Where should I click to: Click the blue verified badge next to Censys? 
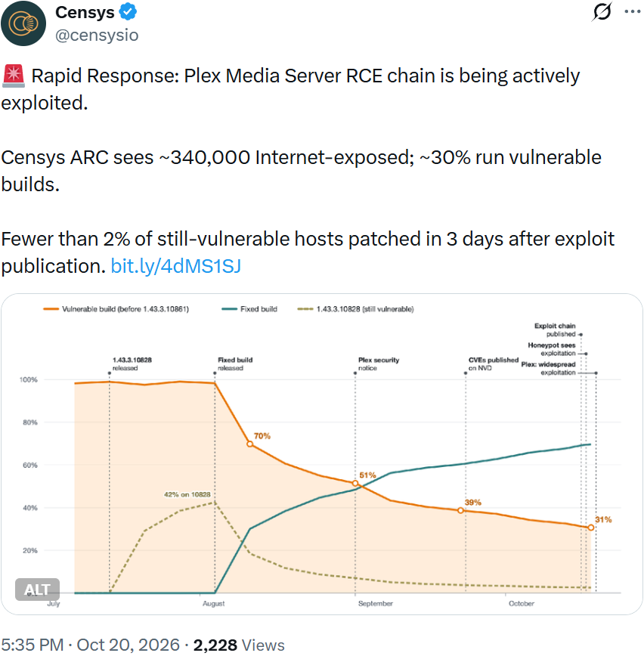[128, 12]
